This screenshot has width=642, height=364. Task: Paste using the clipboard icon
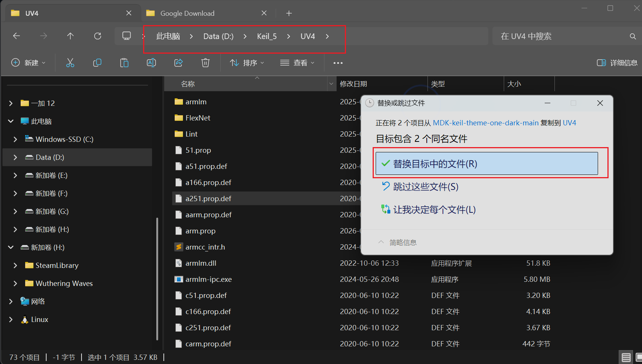124,63
